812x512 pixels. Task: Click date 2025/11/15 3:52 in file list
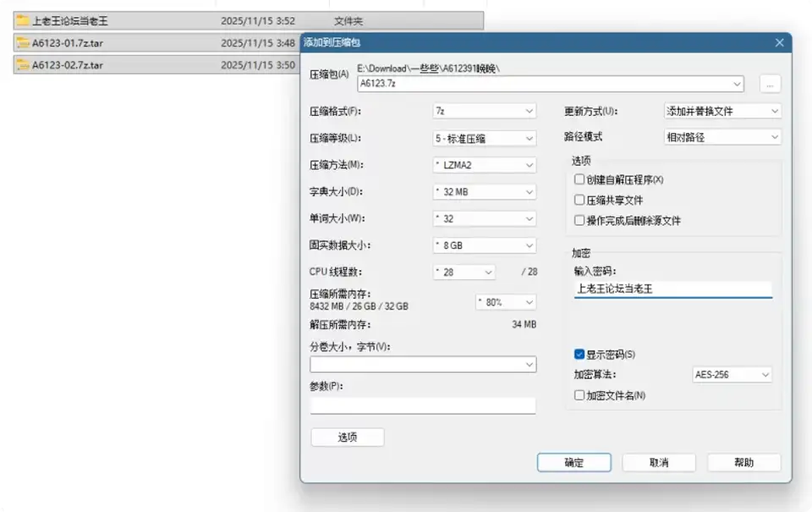click(258, 20)
